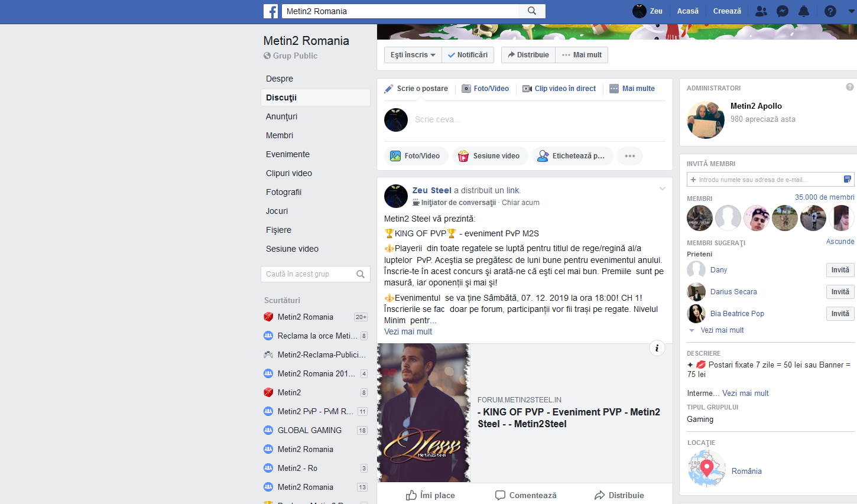Click the post info icon on link preview
The height and width of the screenshot is (504, 857).
pos(657,348)
